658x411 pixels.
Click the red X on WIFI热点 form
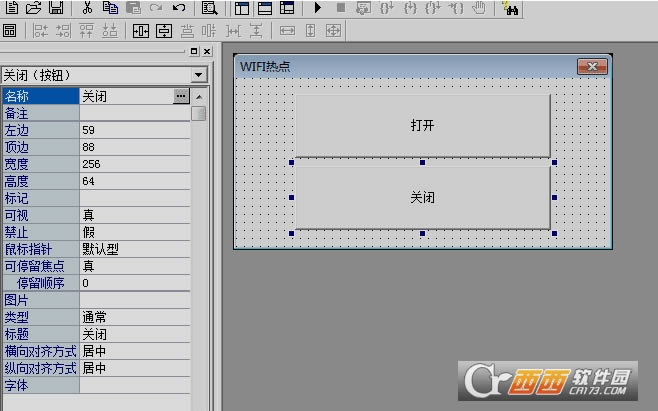[x=592, y=66]
